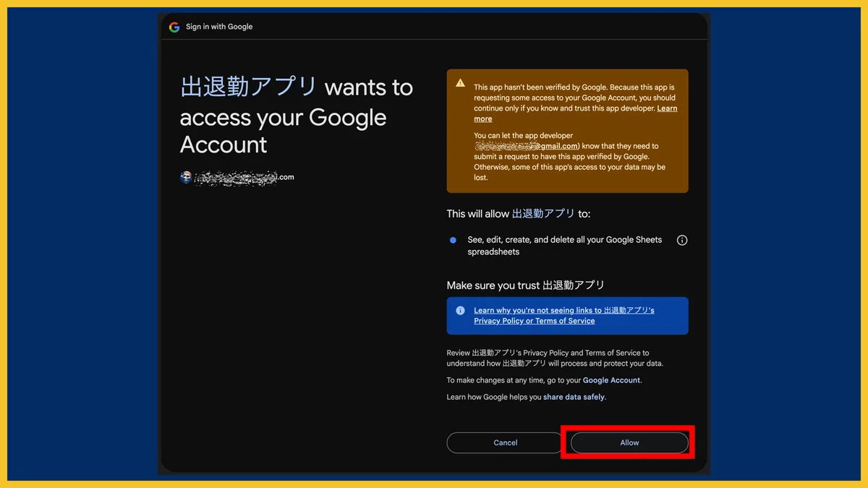Open the Google Account link
868x488 pixels.
point(611,380)
